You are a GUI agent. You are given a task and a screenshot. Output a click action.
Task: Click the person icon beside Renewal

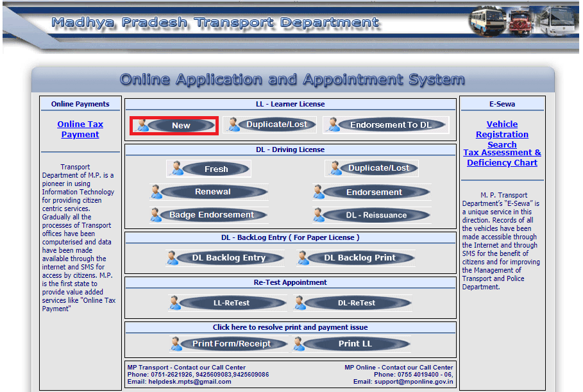coord(156,192)
